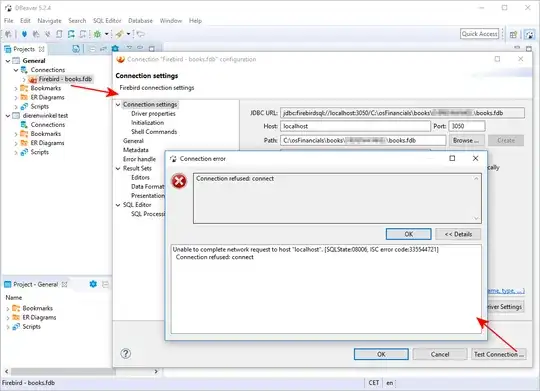The image size is (540, 391).
Task: Open the File menu
Action: coord(9,21)
